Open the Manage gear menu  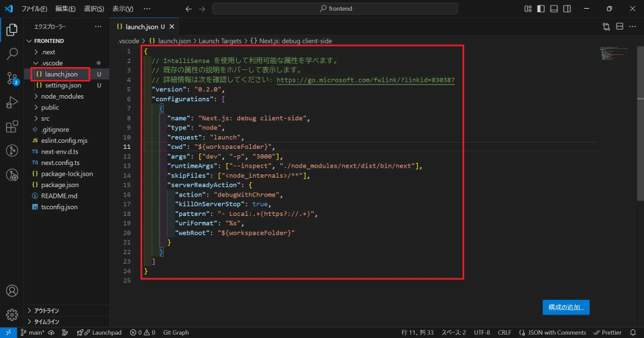pyautogui.click(x=12, y=315)
